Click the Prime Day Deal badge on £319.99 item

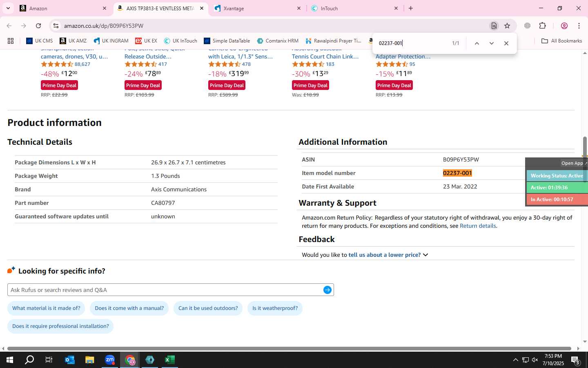227,85
